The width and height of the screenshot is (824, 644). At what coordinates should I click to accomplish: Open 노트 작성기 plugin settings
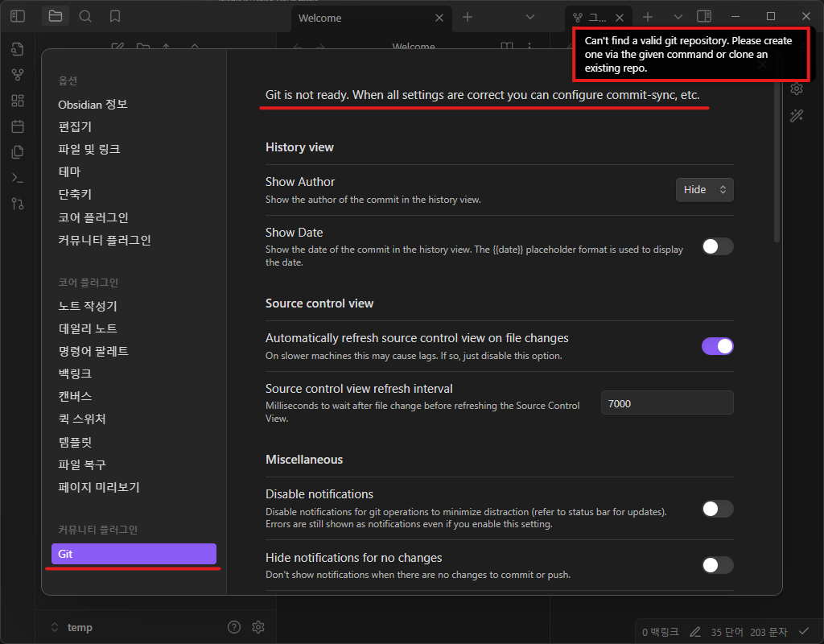pyautogui.click(x=134, y=306)
